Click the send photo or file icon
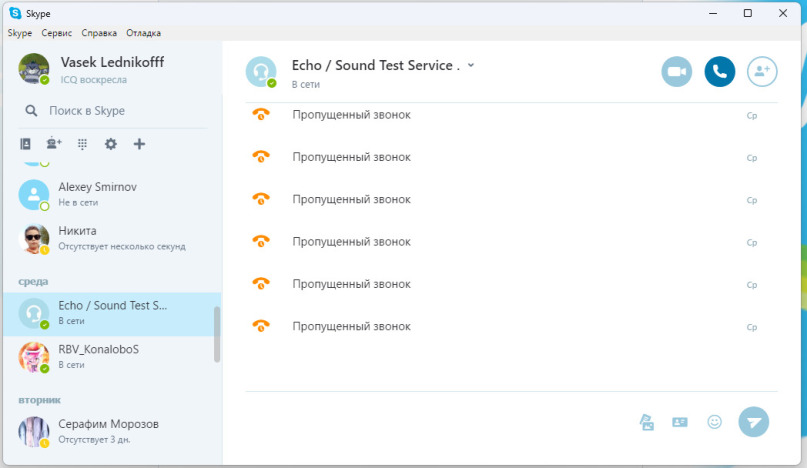Image resolution: width=807 pixels, height=468 pixels. [x=647, y=422]
